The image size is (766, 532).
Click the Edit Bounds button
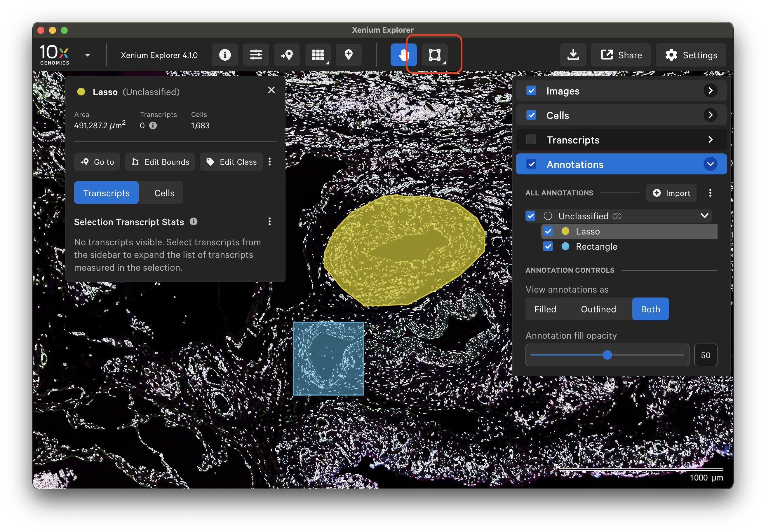[160, 162]
